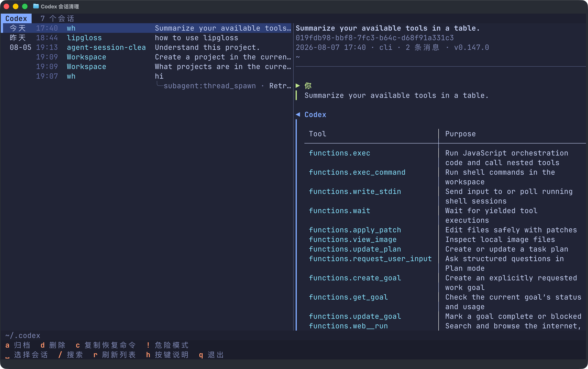Click the folder icon in the window title bar
This screenshot has width=588, height=369.
[x=36, y=6]
